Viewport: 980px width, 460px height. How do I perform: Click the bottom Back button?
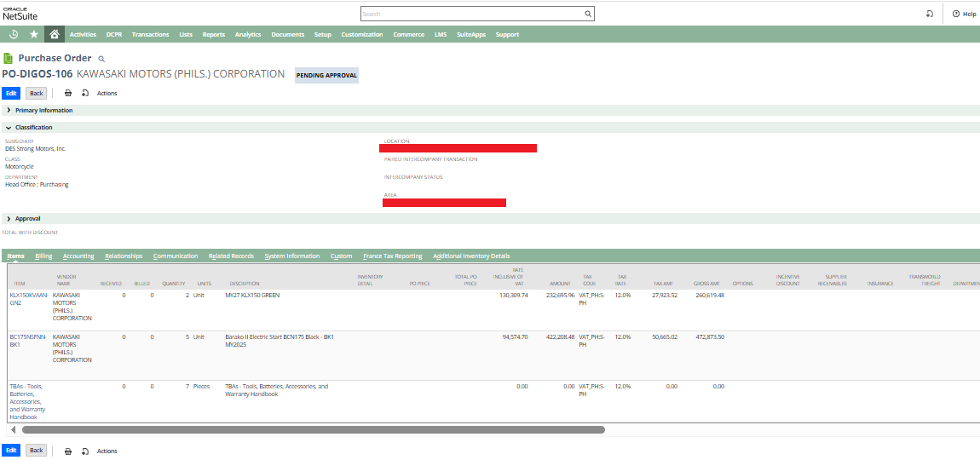click(x=37, y=451)
